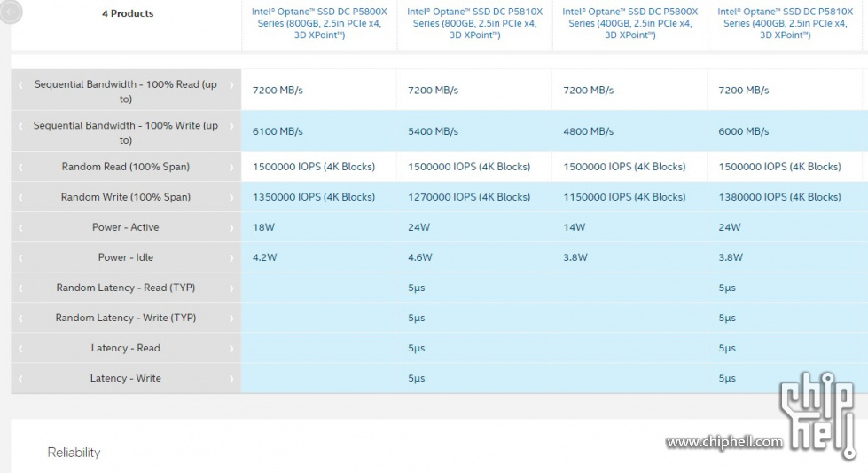Click left chevron on Latency - Write row
The image size is (868, 473).
[20, 379]
